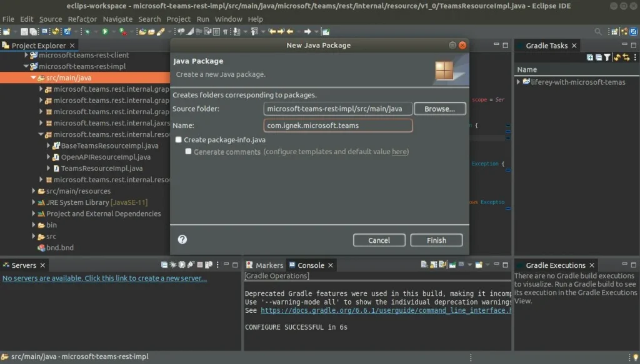Click the 'here' templates link
The image size is (640, 364).
tap(399, 152)
